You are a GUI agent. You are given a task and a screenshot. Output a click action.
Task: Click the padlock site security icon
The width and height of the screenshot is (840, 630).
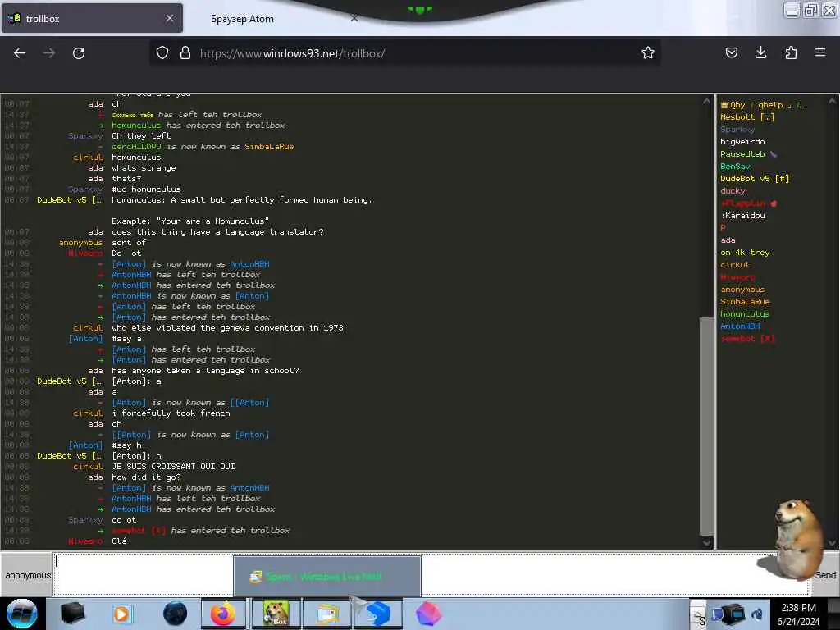coord(185,52)
